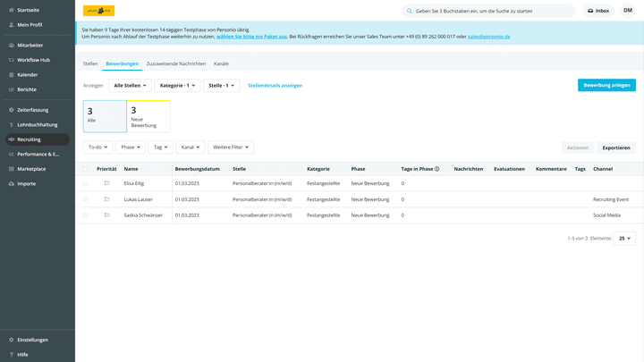Open the Zeiterfassung clock icon
This screenshot has height=362, width=644.
coord(11,110)
